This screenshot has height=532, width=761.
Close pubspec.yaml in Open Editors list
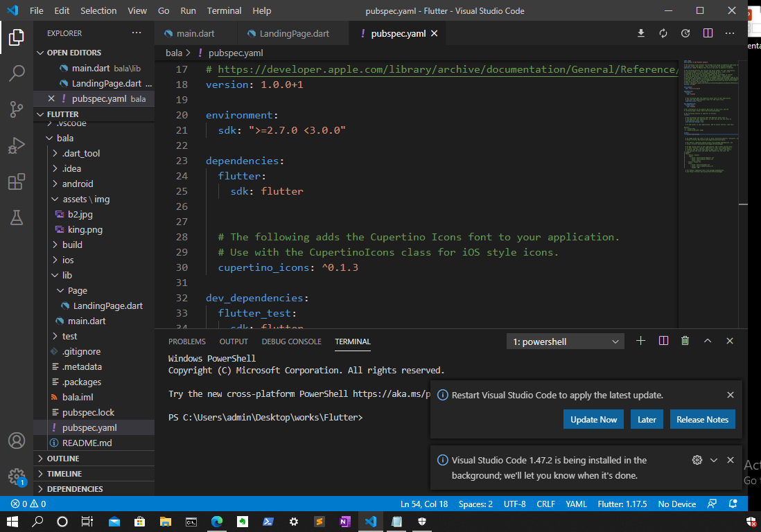51,98
